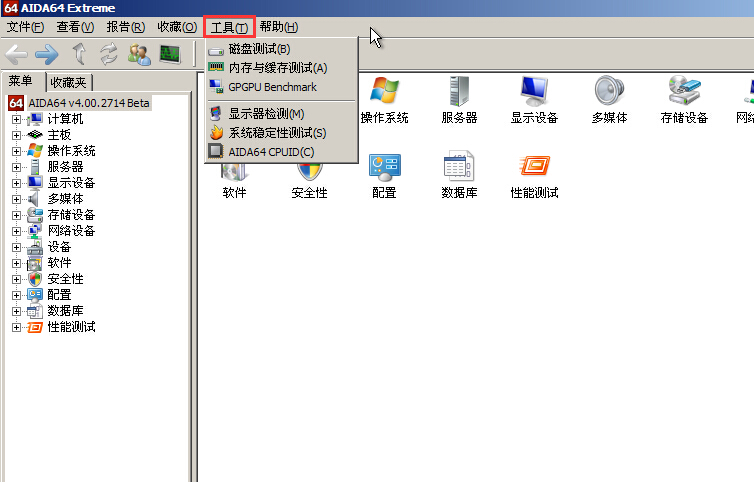Image resolution: width=754 pixels, height=482 pixels.
Task: Click the Refresh toolbar icon
Action: point(109,53)
